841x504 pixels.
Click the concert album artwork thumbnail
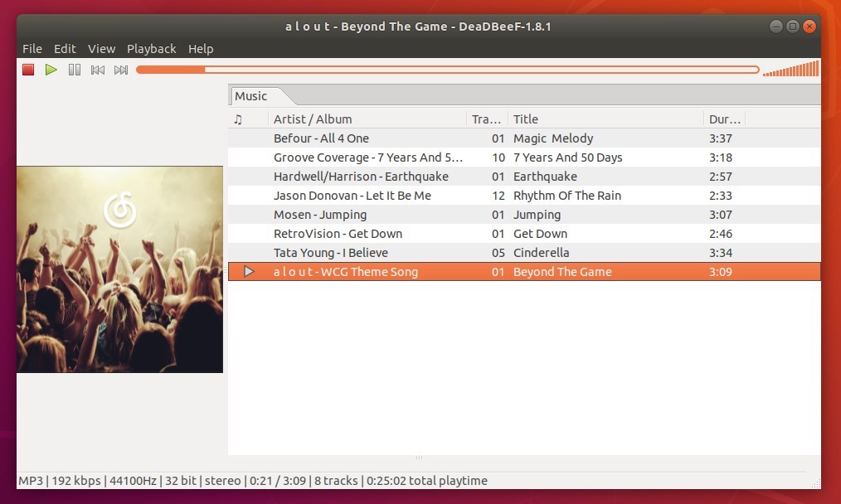(x=119, y=268)
